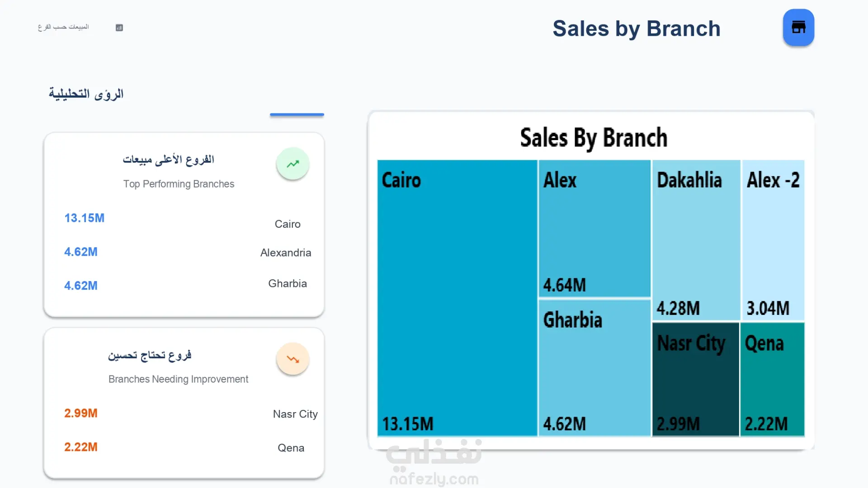Select the Dakahlia treemap tile

696,239
